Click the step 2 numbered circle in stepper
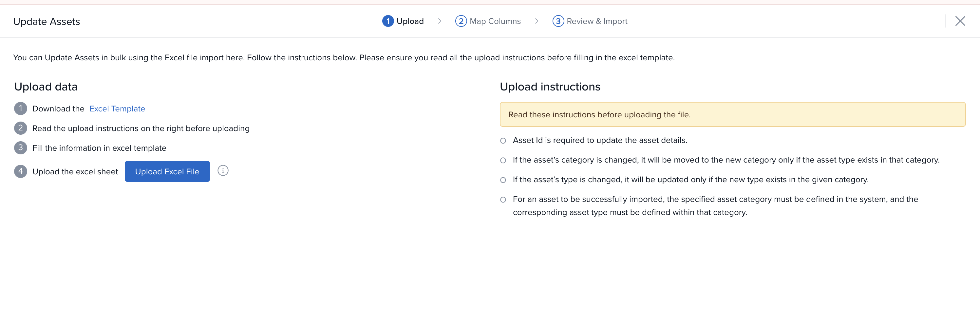 (x=461, y=21)
